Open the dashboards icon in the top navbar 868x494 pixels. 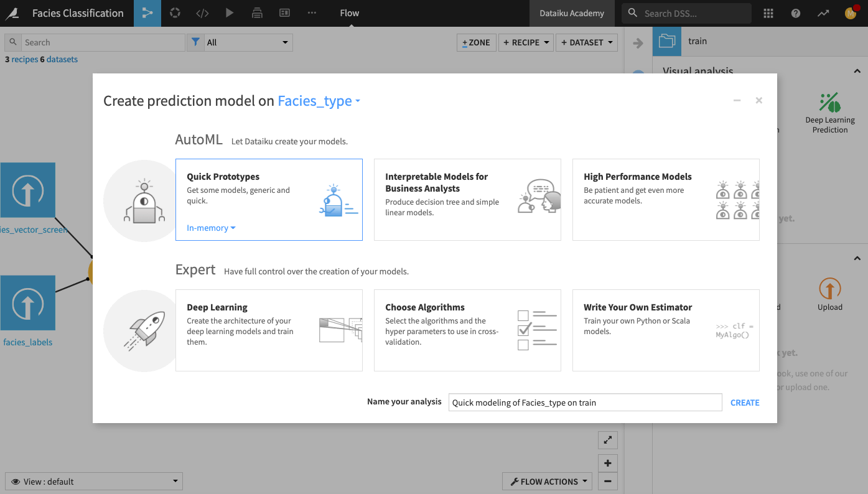[285, 13]
